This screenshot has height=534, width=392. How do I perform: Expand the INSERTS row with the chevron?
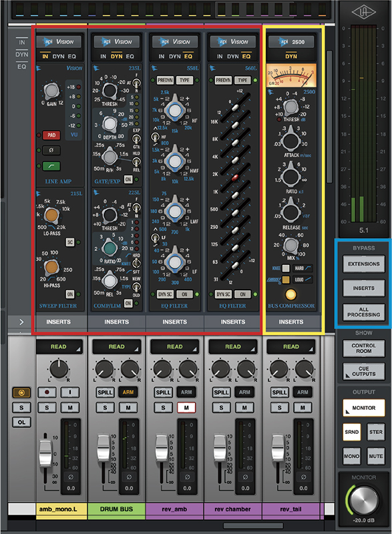[x=21, y=322]
